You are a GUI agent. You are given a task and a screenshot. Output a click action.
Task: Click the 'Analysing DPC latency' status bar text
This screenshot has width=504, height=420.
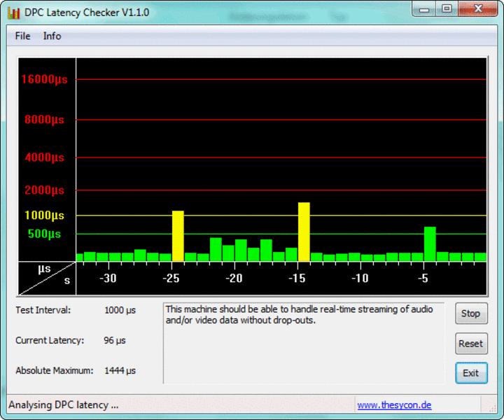64,405
